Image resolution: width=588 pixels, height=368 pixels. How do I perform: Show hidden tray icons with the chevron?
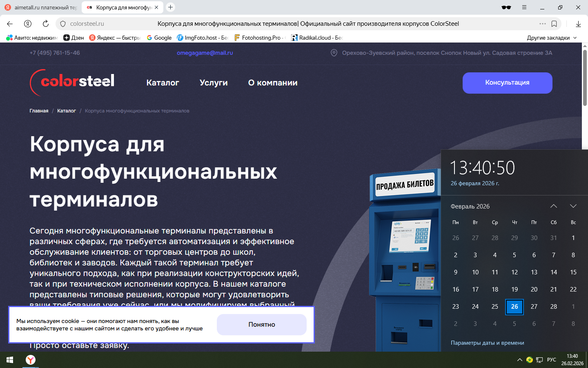(519, 360)
